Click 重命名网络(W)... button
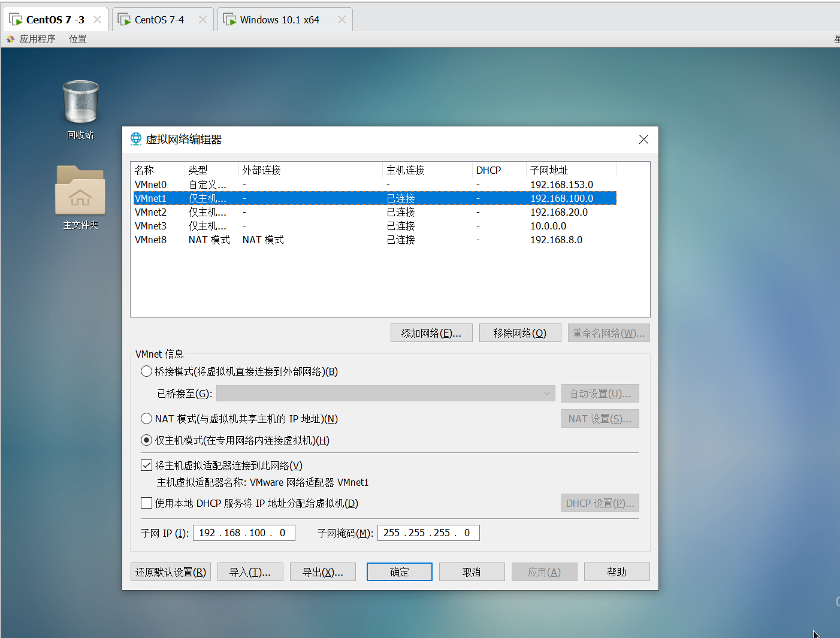Screen dimensions: 840x638 pos(609,333)
